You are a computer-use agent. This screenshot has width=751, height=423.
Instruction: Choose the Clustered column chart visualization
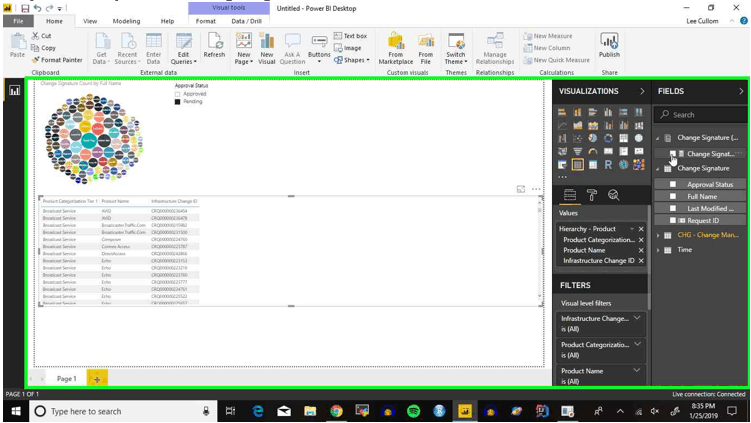[x=608, y=112]
